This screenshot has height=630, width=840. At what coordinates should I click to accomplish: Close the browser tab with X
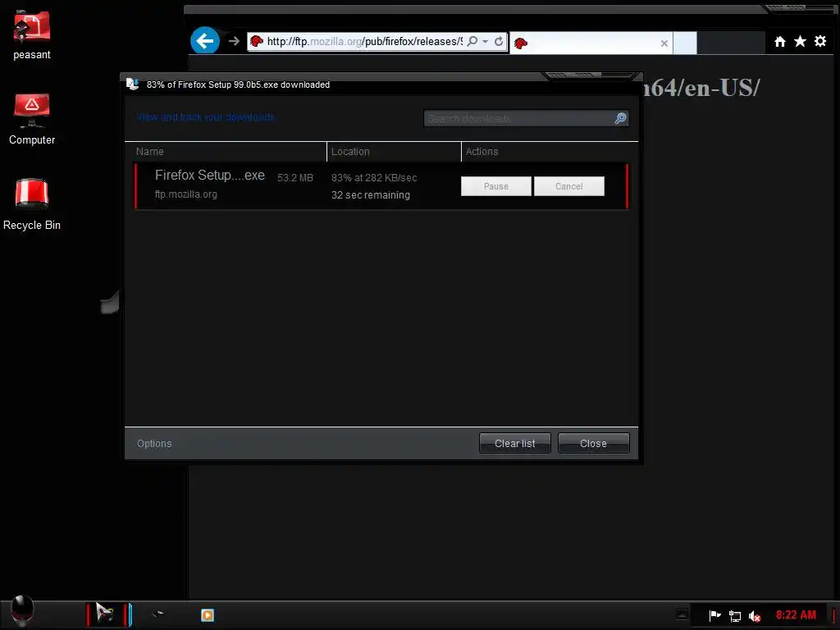664,43
